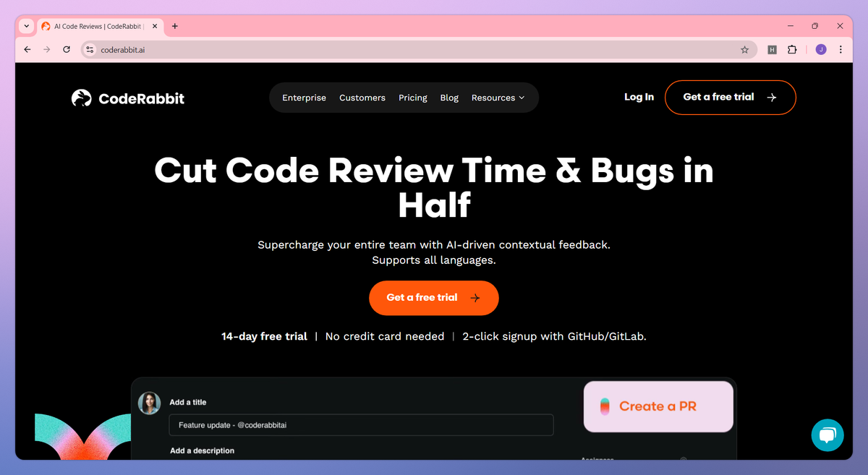
Task: Reload the current page
Action: [x=67, y=50]
